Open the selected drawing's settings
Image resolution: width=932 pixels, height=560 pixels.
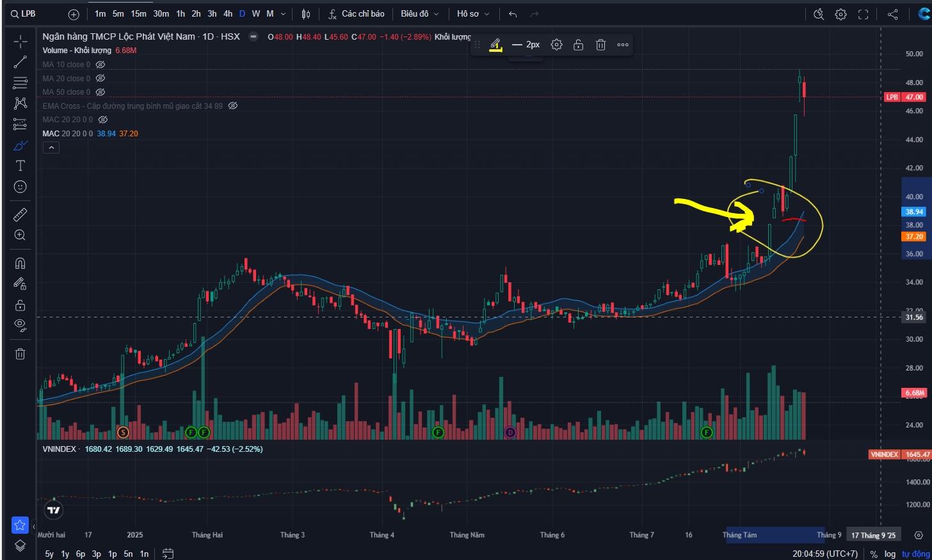pos(557,45)
